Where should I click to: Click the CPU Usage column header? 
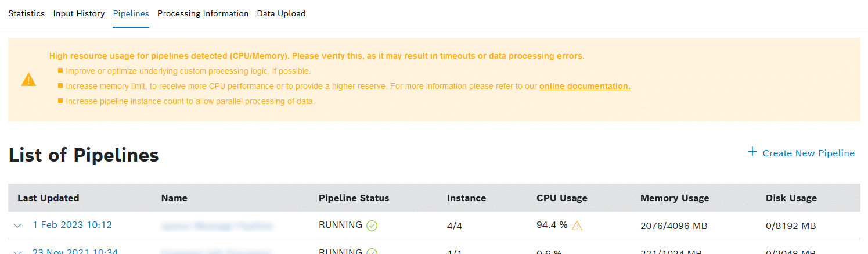tap(561, 198)
